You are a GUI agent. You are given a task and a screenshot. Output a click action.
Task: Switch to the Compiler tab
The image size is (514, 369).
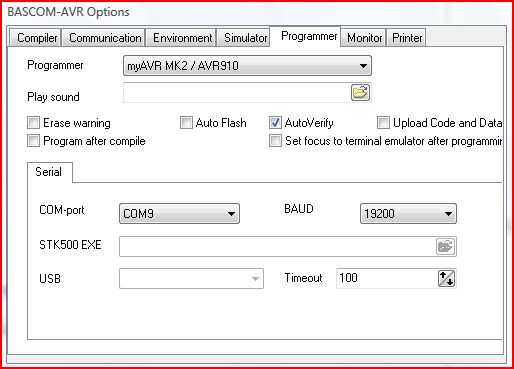36,38
